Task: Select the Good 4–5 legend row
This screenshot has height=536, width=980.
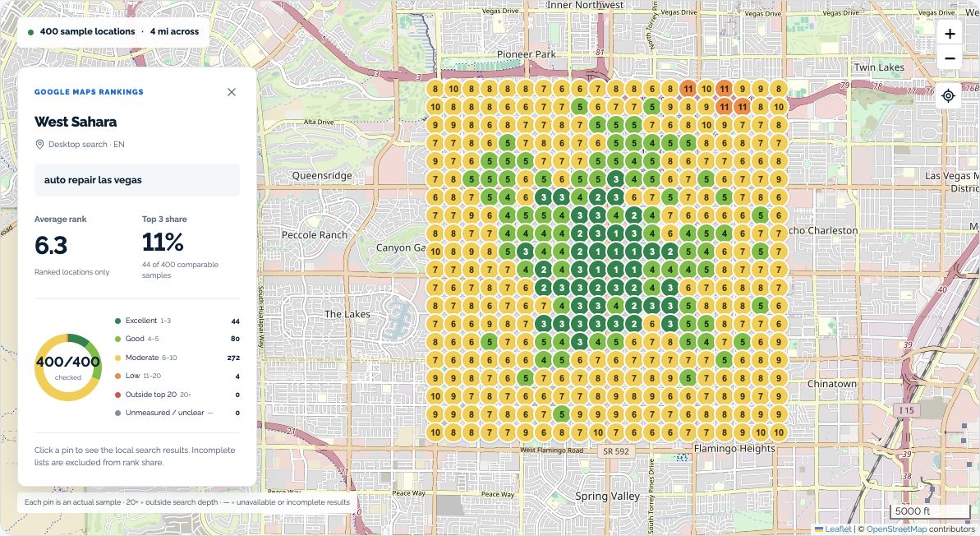Action: click(x=177, y=339)
